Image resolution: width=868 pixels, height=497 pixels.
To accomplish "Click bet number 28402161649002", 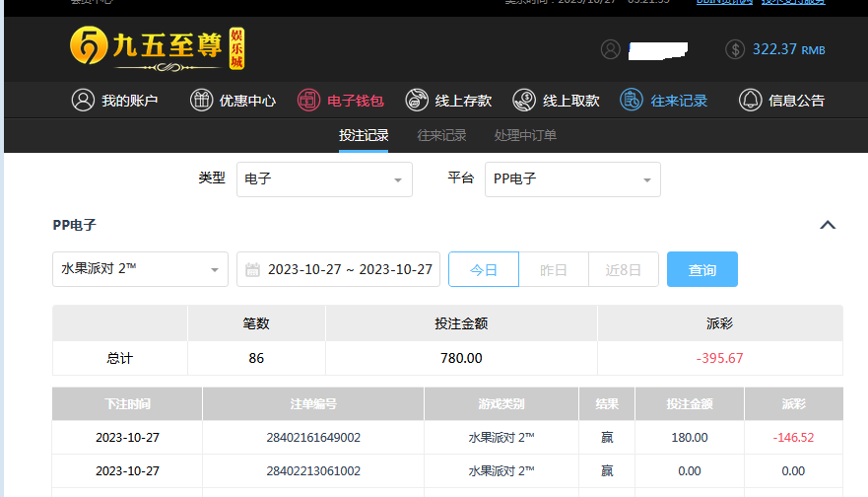I will [x=313, y=437].
